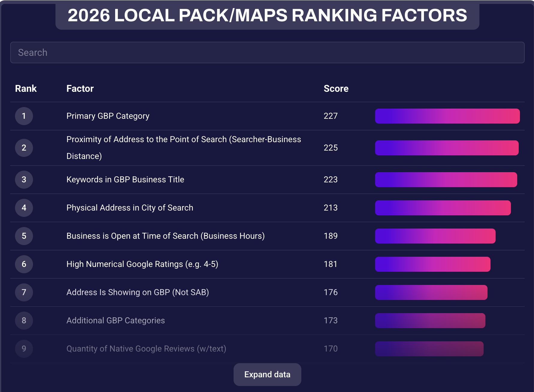Click the Search input field

267,52
